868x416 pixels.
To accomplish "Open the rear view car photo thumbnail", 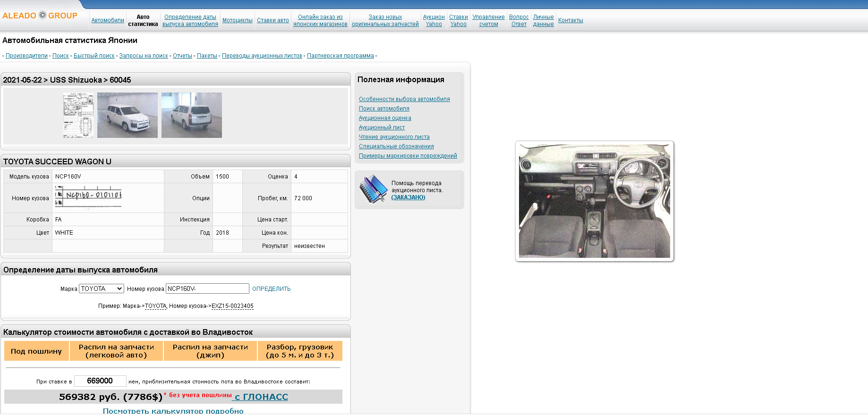I will 192,115.
